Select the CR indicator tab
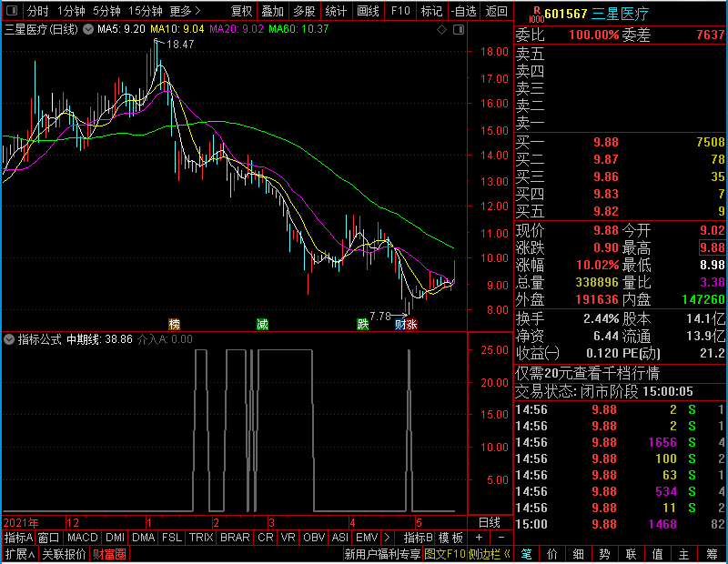The image size is (728, 564). pyautogui.click(x=266, y=538)
